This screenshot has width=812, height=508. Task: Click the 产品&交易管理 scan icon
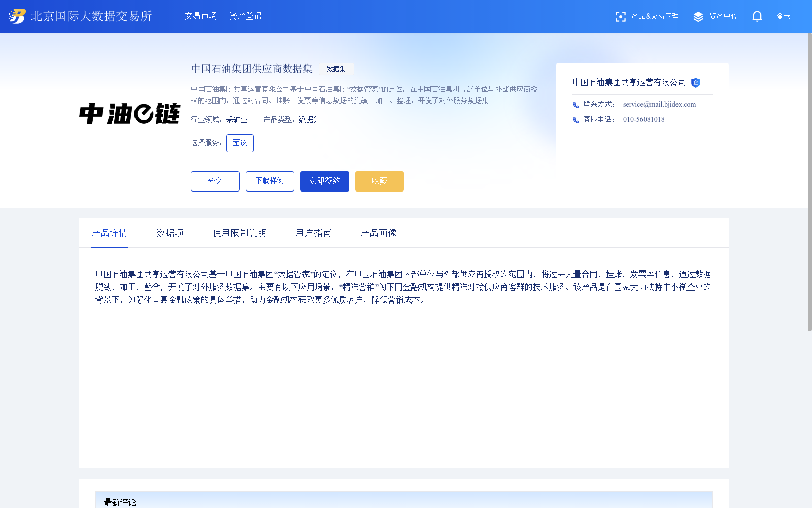point(620,17)
